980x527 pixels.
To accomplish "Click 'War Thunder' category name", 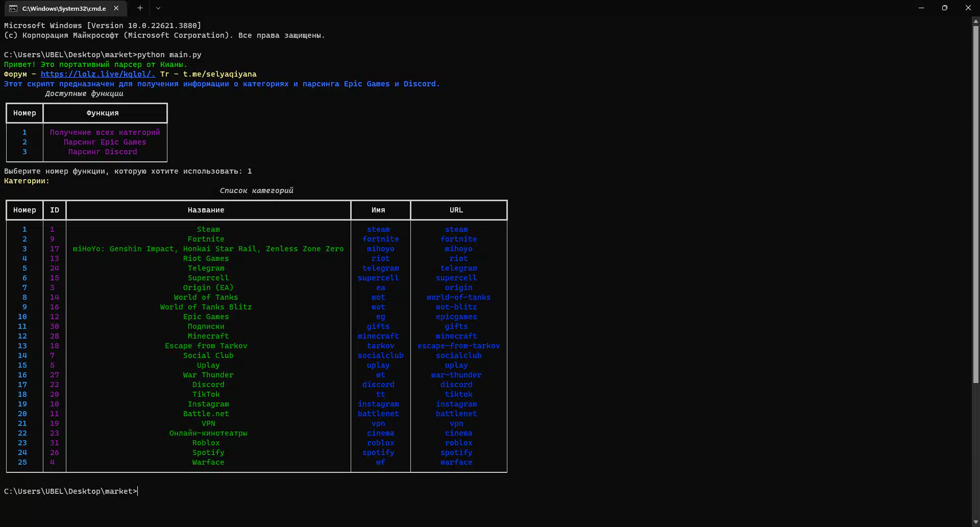I will (208, 375).
